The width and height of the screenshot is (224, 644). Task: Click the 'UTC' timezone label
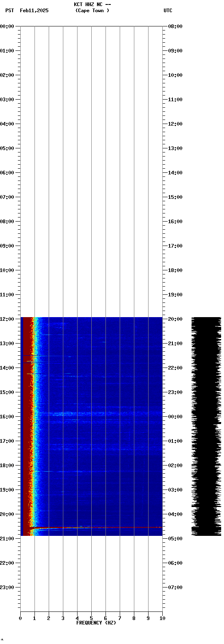(168, 11)
